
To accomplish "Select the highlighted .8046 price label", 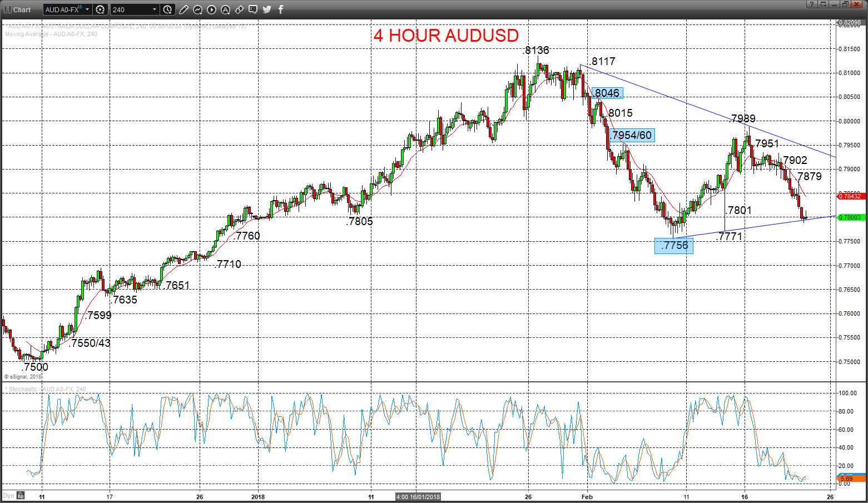I will (x=607, y=93).
